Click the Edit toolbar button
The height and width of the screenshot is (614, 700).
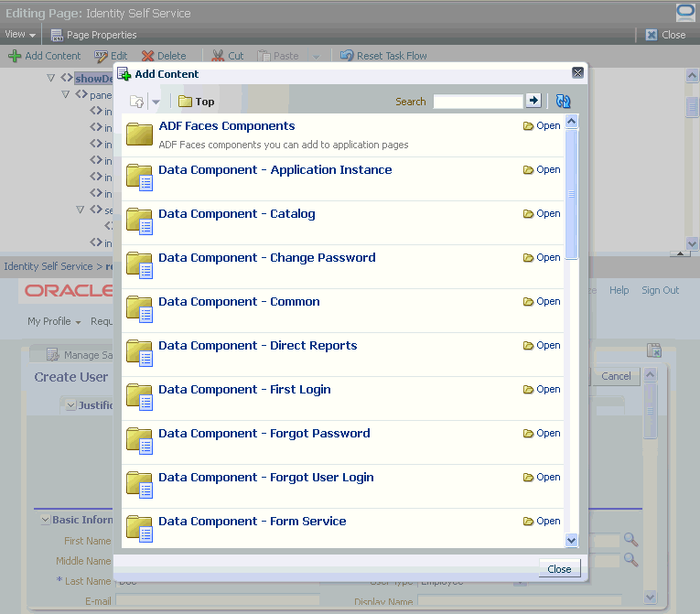click(111, 56)
